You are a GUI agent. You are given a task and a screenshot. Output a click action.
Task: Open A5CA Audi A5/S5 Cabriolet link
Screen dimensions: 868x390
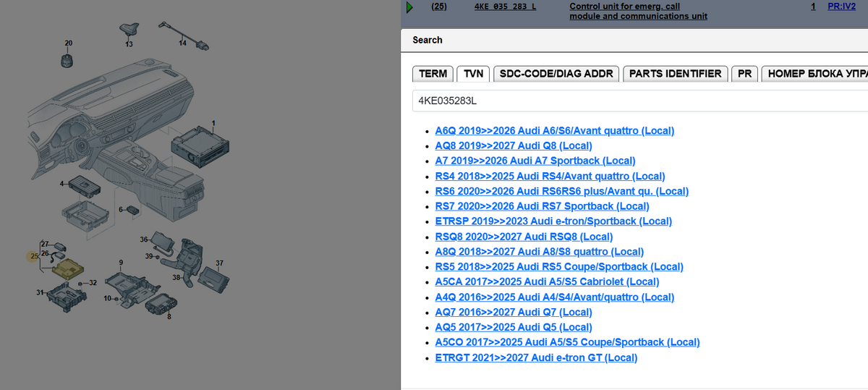(x=548, y=282)
